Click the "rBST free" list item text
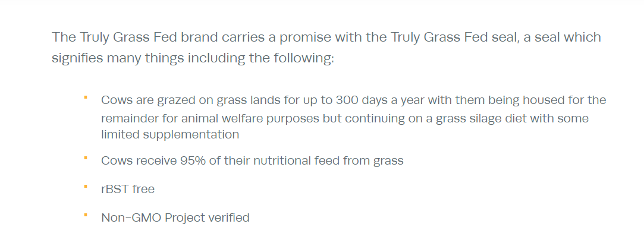The width and height of the screenshot is (644, 246). pyautogui.click(x=128, y=190)
